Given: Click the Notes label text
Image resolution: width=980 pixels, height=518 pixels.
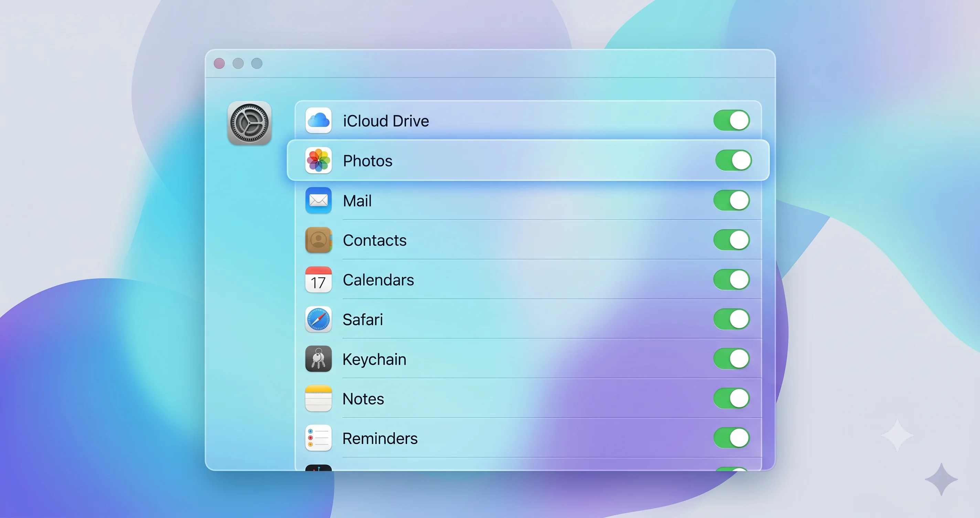Looking at the screenshot, I should tap(363, 399).
